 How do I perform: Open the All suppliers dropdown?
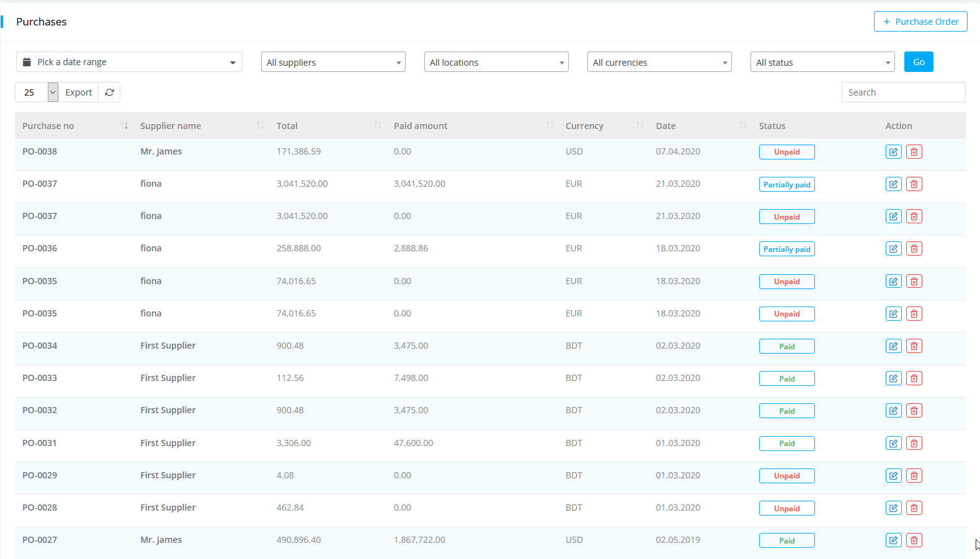[x=333, y=62]
